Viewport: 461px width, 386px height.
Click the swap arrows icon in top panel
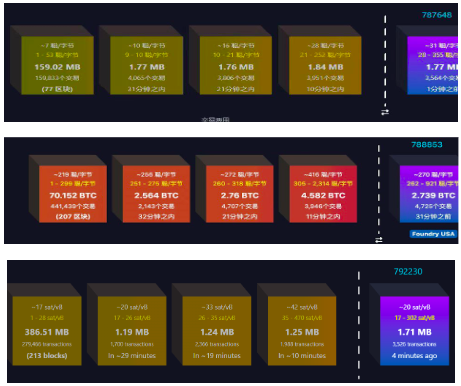tap(385, 112)
